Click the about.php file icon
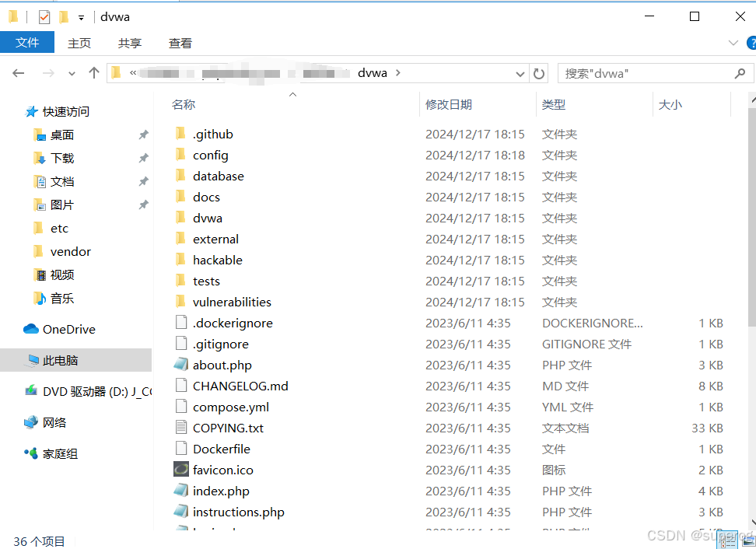 point(180,365)
